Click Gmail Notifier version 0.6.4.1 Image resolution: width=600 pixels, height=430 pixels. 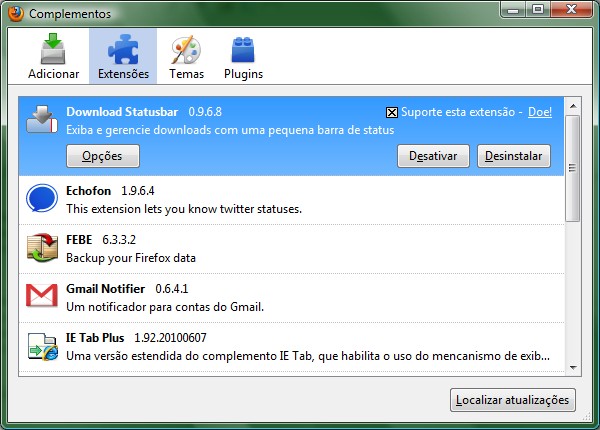172,288
